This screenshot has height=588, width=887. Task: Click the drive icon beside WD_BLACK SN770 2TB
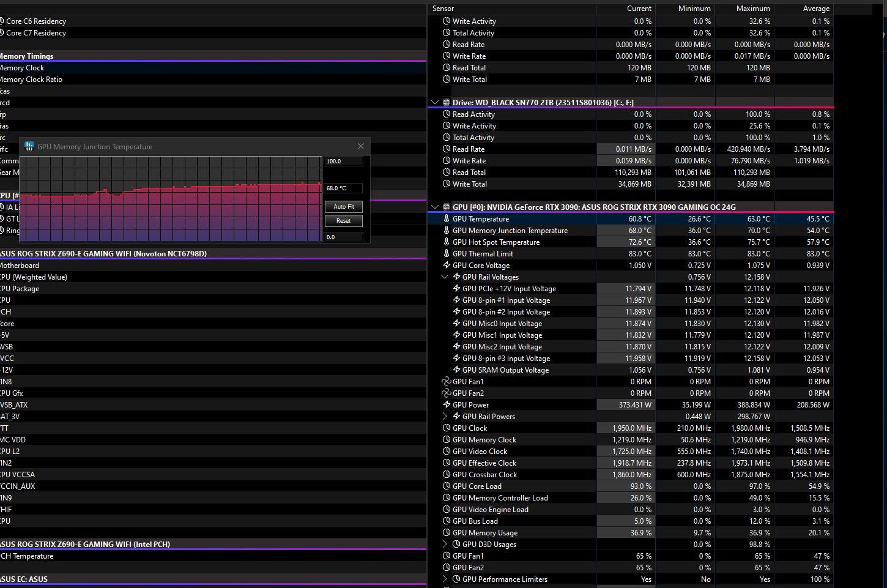tap(447, 103)
